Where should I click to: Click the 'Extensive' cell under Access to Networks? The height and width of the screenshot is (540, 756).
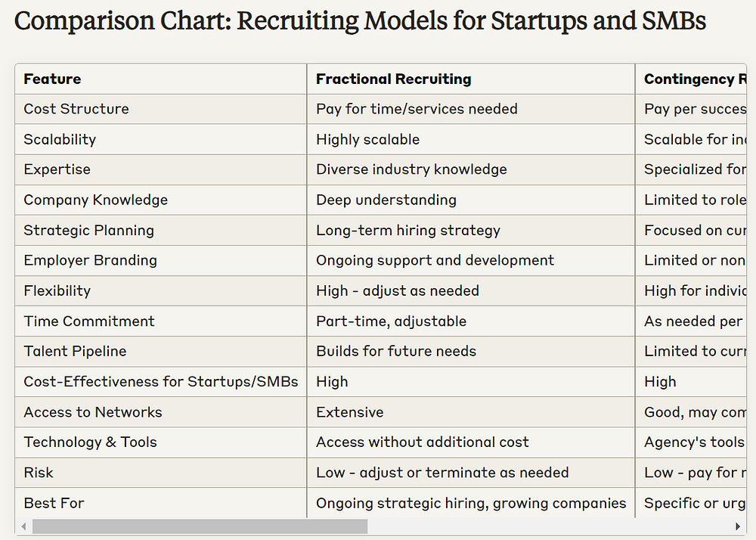point(350,411)
